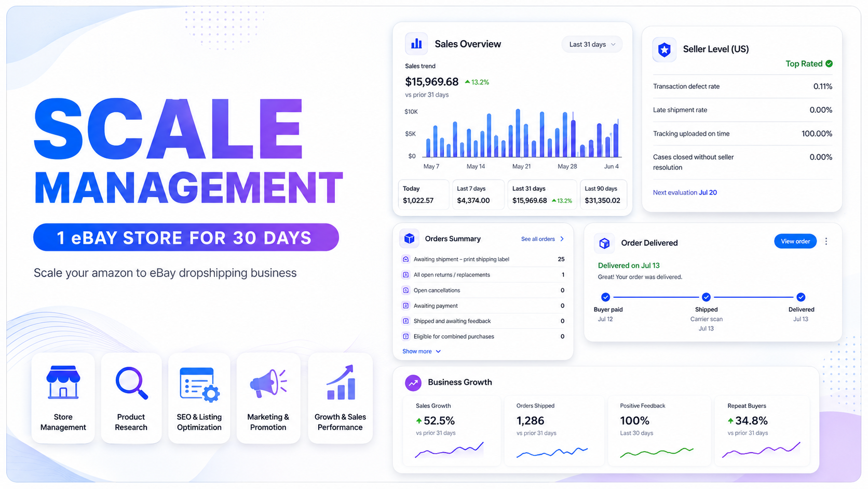Click Tracking uploaded on time 100.00% value

point(817,134)
